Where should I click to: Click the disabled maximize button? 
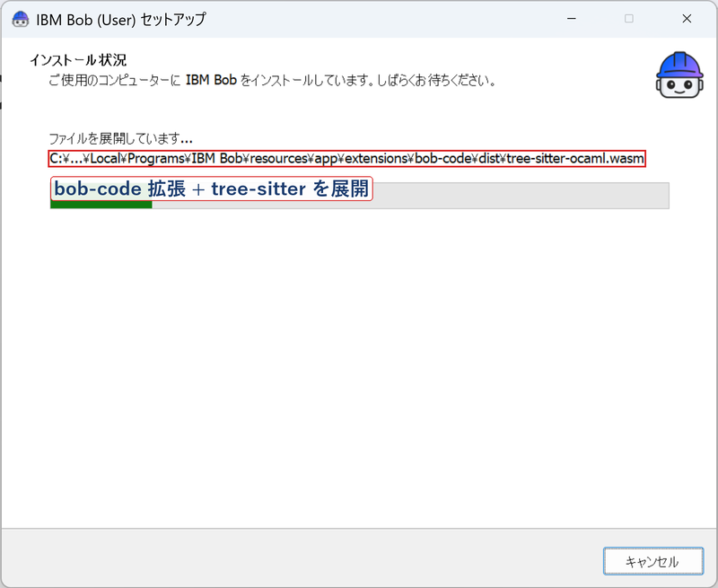coord(629,19)
